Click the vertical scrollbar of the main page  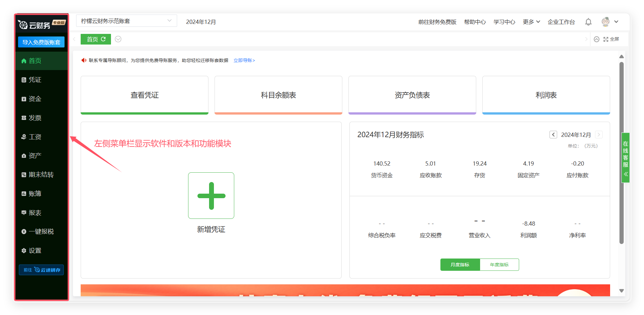click(621, 153)
